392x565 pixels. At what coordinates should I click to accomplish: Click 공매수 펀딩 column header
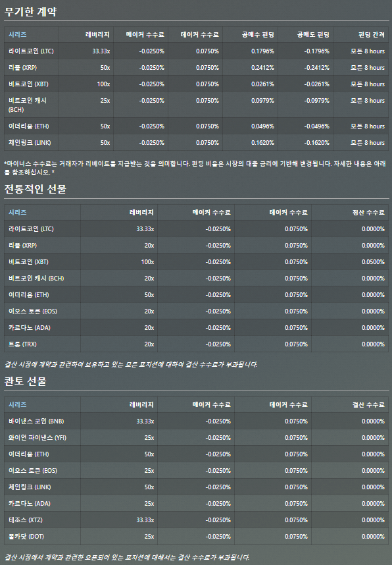click(258, 35)
